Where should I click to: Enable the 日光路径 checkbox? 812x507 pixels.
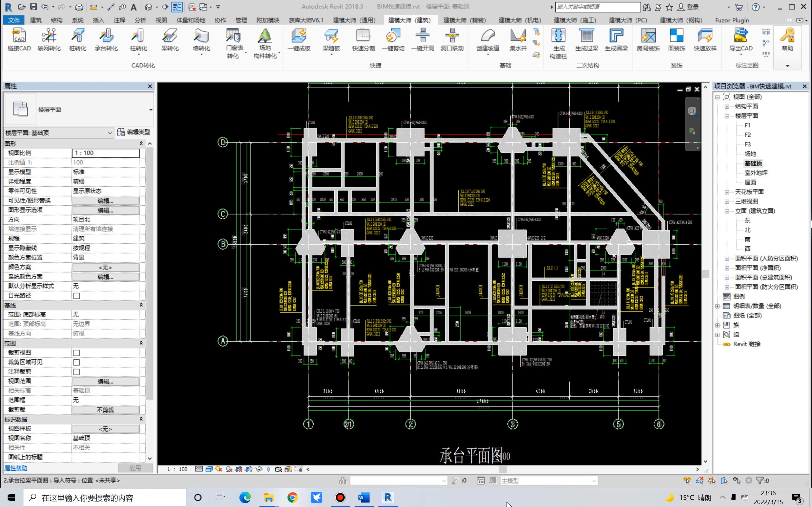pyautogui.click(x=76, y=295)
